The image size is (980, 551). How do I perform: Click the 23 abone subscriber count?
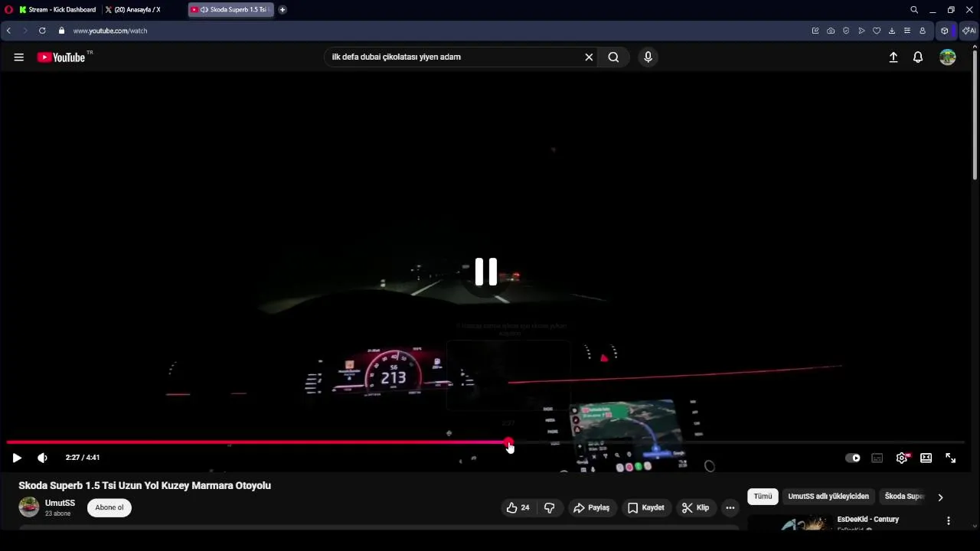point(57,514)
